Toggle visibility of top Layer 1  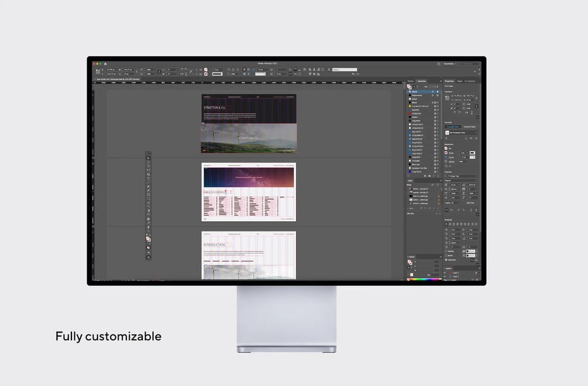445,272
